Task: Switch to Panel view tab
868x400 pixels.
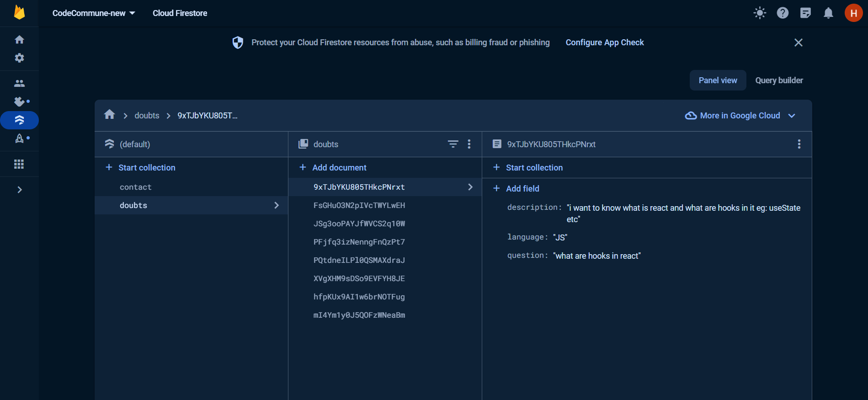Action: (x=718, y=80)
